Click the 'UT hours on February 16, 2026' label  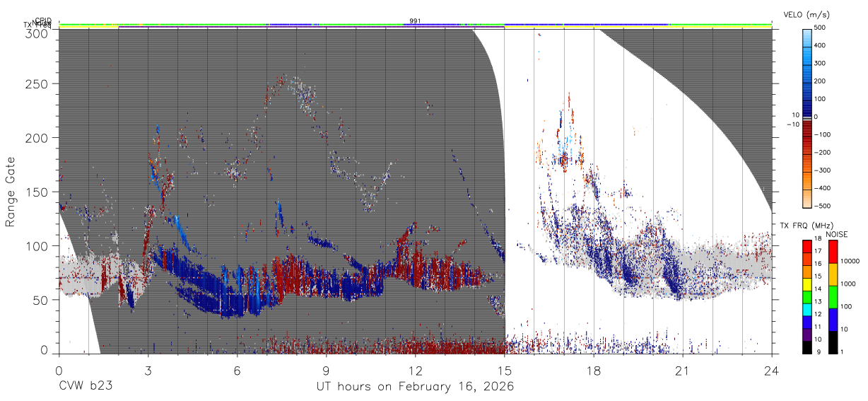415,387
